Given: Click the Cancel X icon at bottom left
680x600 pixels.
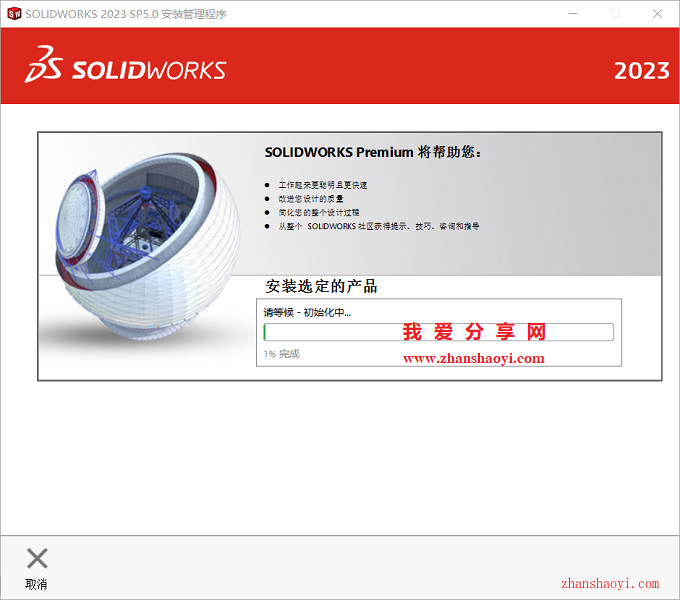Looking at the screenshot, I should [37, 558].
